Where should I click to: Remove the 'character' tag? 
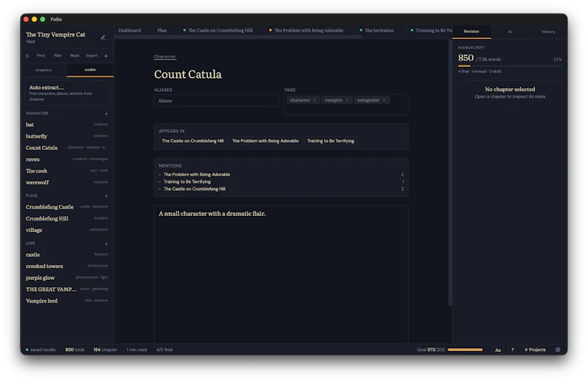[315, 101]
